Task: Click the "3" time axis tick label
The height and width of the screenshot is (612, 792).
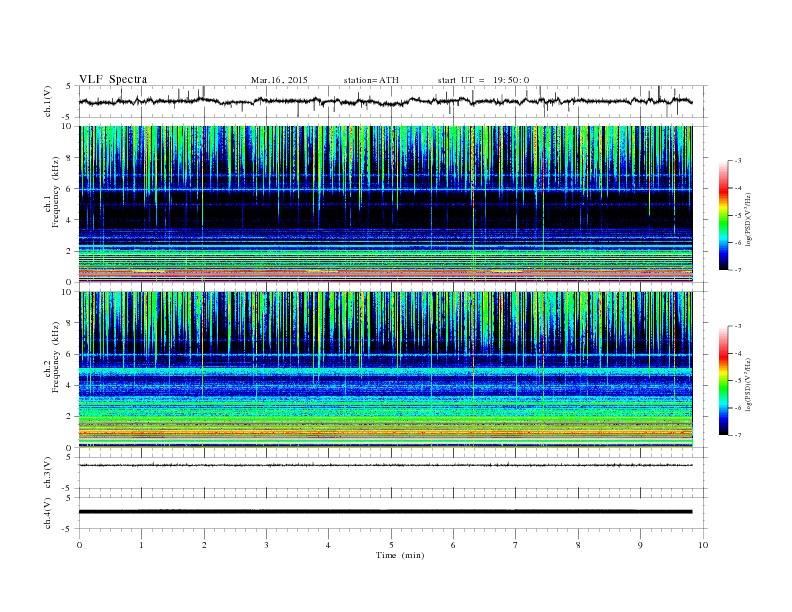Action: click(266, 545)
